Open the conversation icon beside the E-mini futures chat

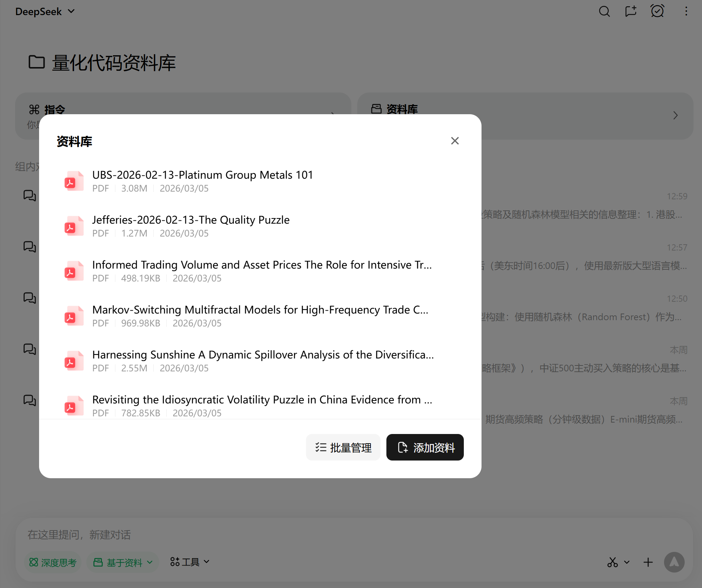[30, 400]
